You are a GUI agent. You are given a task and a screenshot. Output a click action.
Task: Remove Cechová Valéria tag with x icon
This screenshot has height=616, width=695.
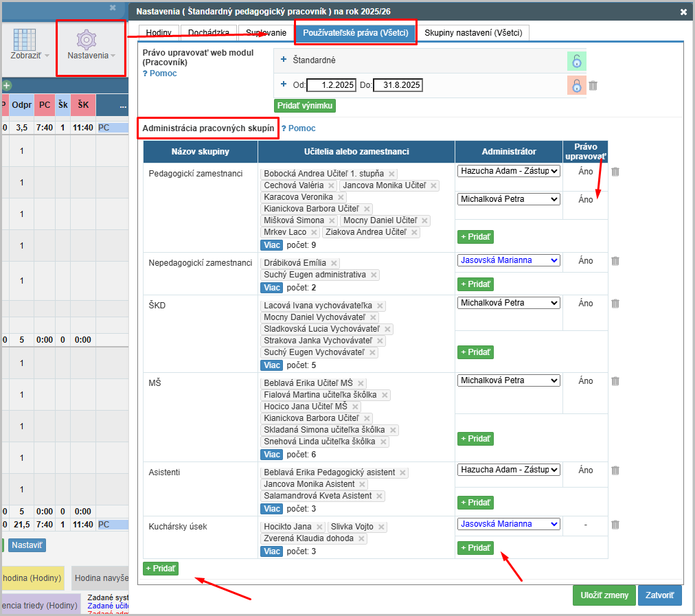point(331,185)
